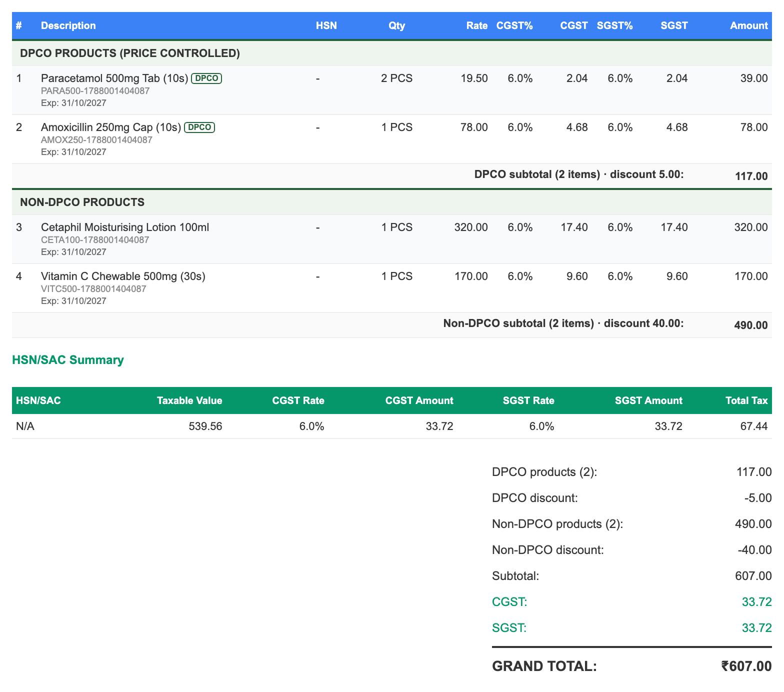Select batch code CETA100-1788001404087
The image size is (784, 692).
(x=95, y=240)
